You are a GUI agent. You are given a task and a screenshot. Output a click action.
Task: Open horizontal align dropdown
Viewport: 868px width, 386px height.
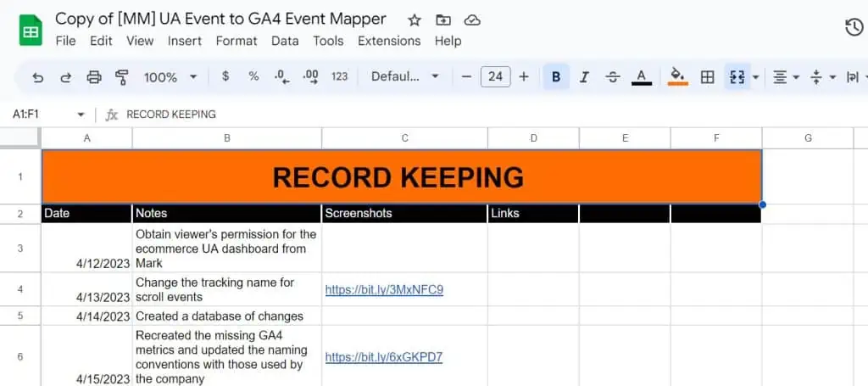pyautogui.click(x=786, y=77)
